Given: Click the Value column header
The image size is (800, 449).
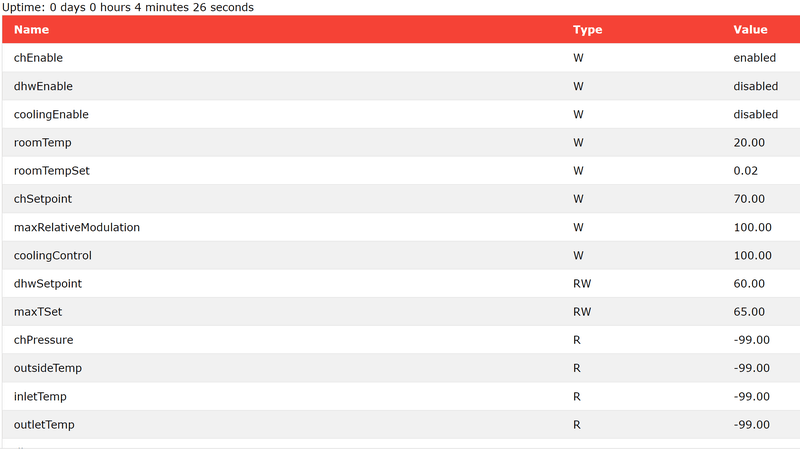Looking at the screenshot, I should tap(750, 30).
